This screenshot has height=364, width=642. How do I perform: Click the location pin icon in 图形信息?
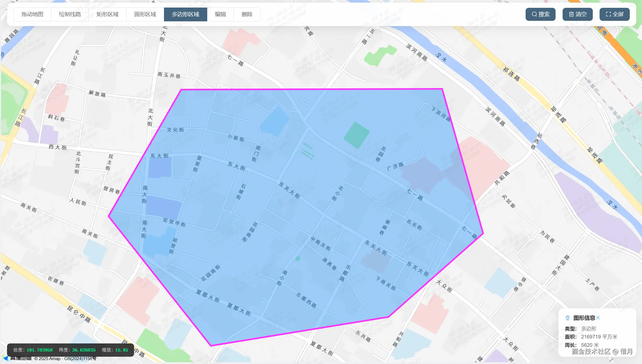coord(568,318)
